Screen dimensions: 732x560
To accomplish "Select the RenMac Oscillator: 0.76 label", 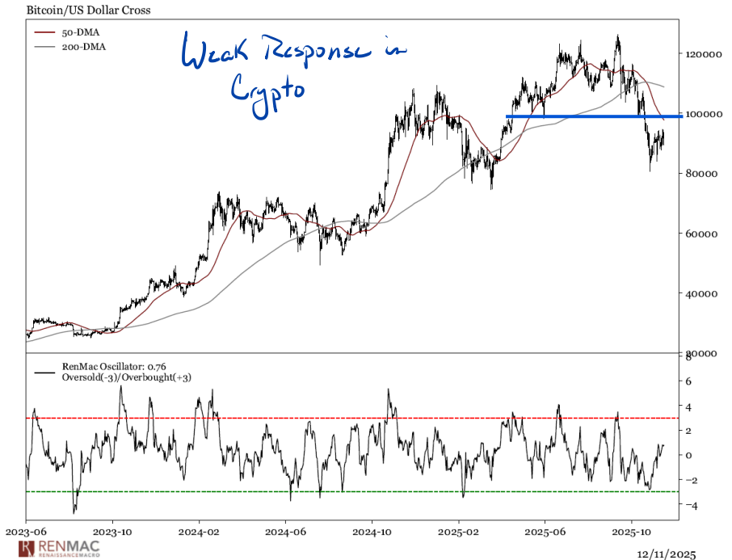I will 114,367.
